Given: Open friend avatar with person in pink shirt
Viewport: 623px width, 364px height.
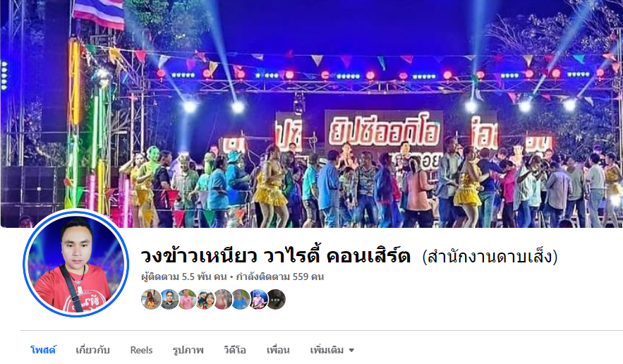Looking at the screenshot, I should coord(187,299).
